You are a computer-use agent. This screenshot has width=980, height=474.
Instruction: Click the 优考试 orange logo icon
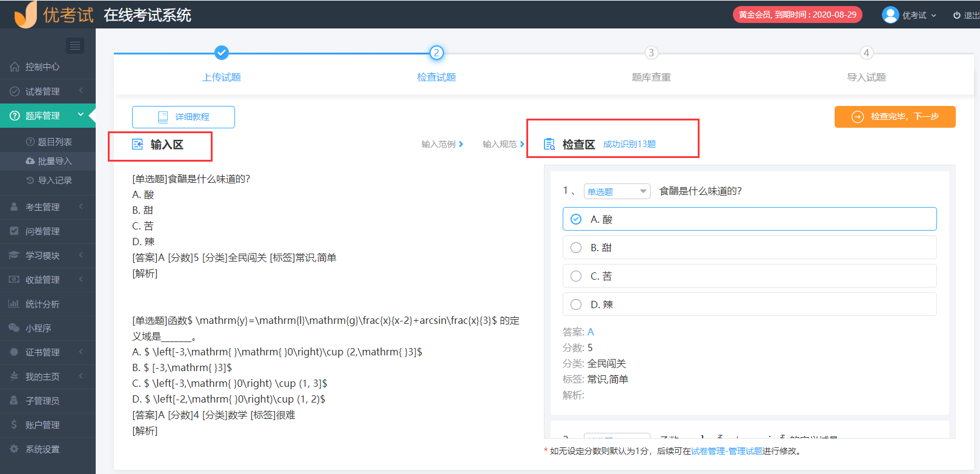pyautogui.click(x=25, y=15)
